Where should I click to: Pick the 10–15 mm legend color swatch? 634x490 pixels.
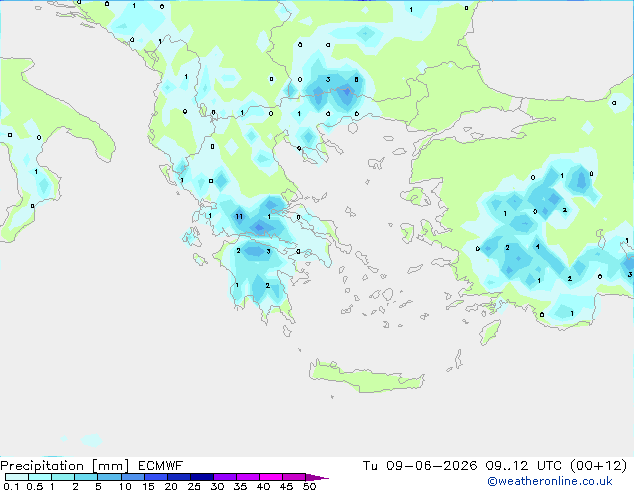pos(132,477)
